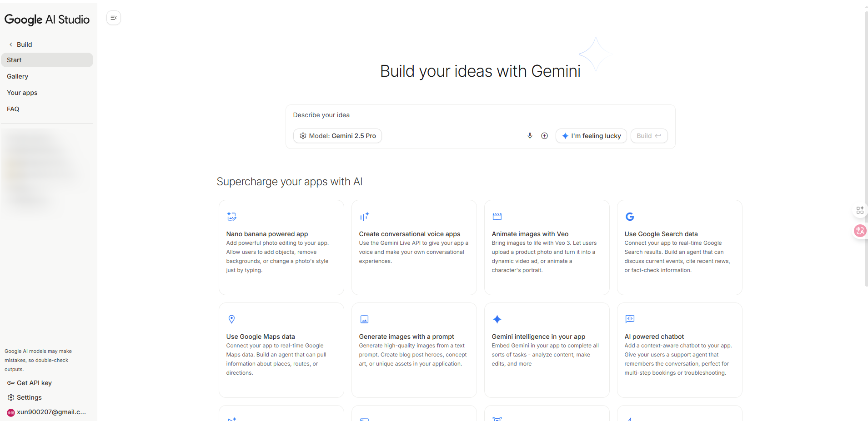Open the account menu for xun900207@gmail

point(46,412)
